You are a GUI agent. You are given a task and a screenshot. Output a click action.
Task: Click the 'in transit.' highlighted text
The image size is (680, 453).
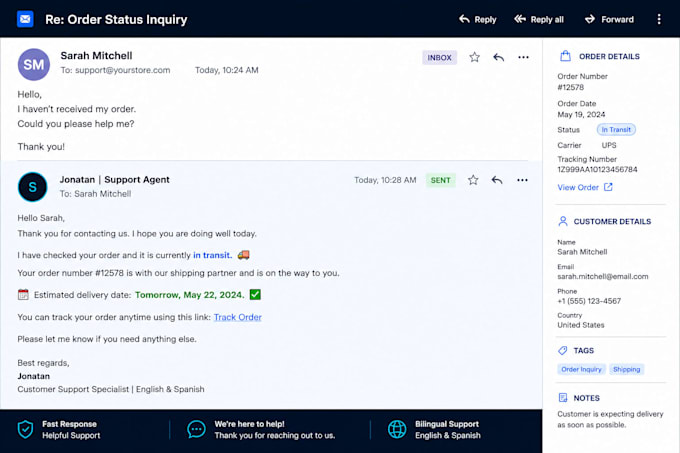point(212,255)
